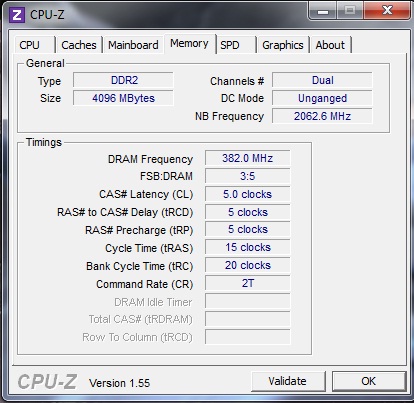
Task: Click the NB Frequency label
Action: coord(229,116)
